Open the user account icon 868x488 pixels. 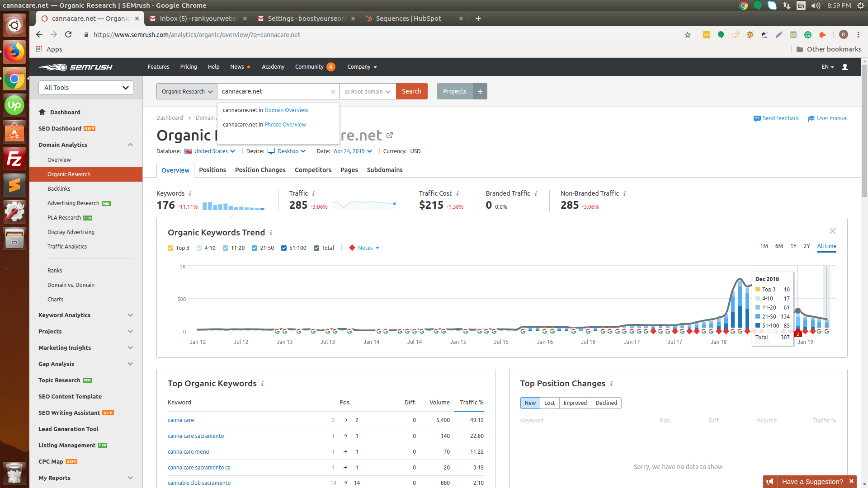[x=844, y=67]
